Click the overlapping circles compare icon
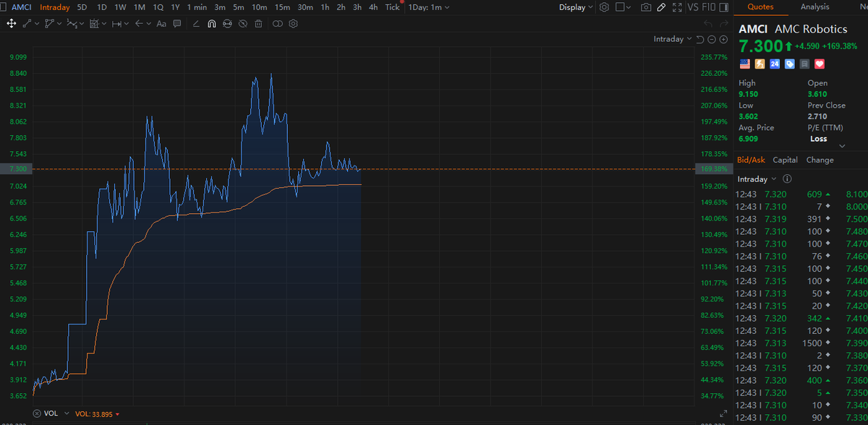The image size is (868, 425). point(278,23)
